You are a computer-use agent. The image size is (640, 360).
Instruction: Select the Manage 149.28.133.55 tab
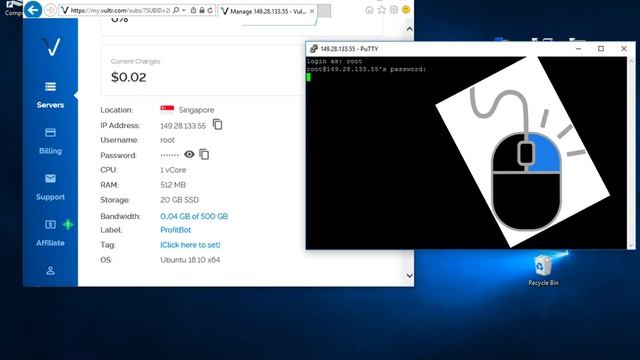pyautogui.click(x=267, y=11)
